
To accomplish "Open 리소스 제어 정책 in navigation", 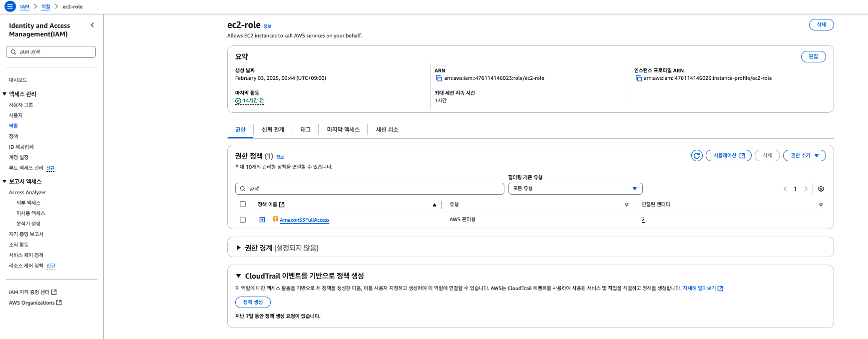I will point(26,266).
